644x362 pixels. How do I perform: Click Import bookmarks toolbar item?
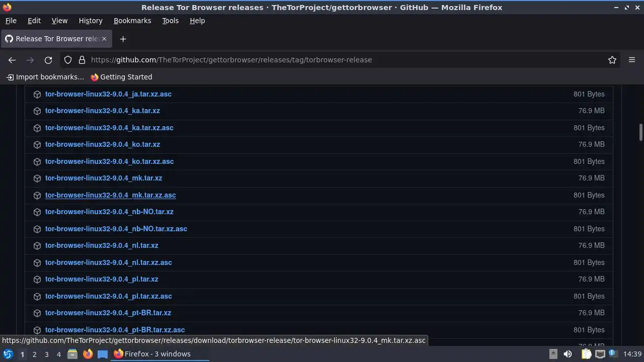pos(45,77)
